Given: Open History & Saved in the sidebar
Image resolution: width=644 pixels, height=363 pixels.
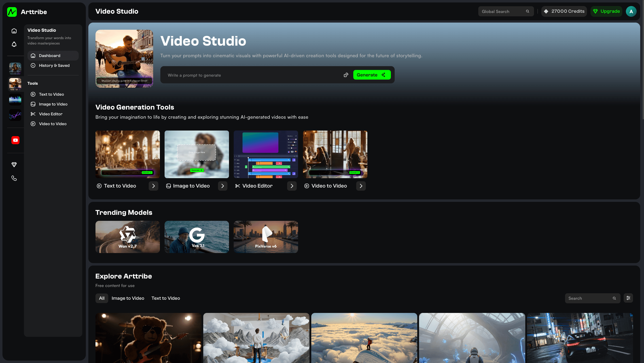Looking at the screenshot, I should [x=53, y=65].
